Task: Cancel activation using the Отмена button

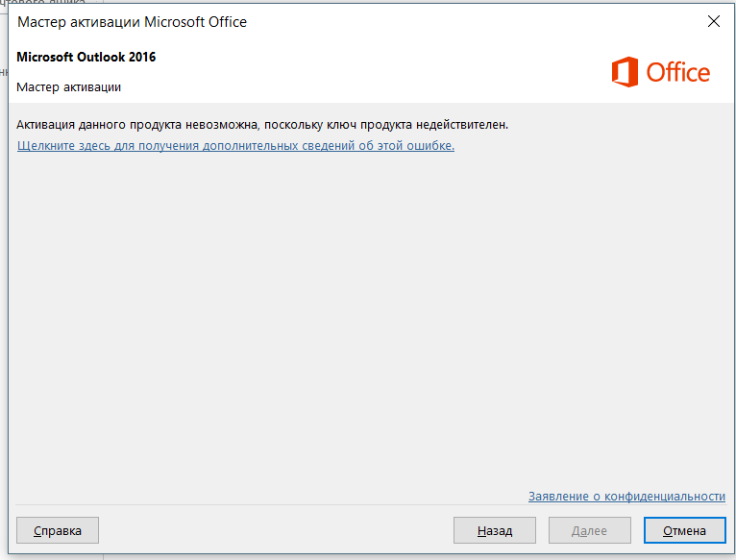Action: 684,530
